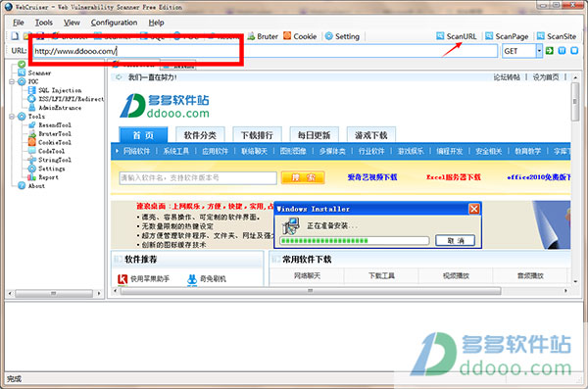Click inside the URL address field
This screenshot has width=588, height=389.
265,51
